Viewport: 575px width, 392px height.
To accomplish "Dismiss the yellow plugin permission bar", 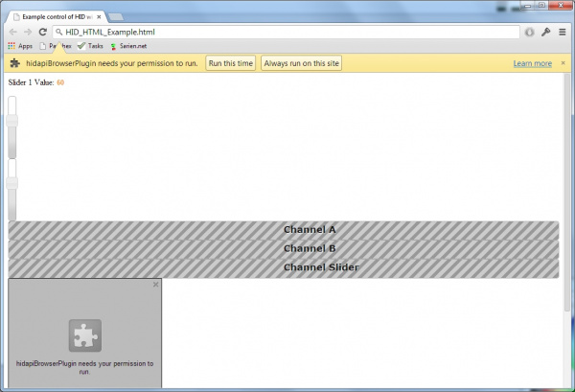I will pos(563,63).
